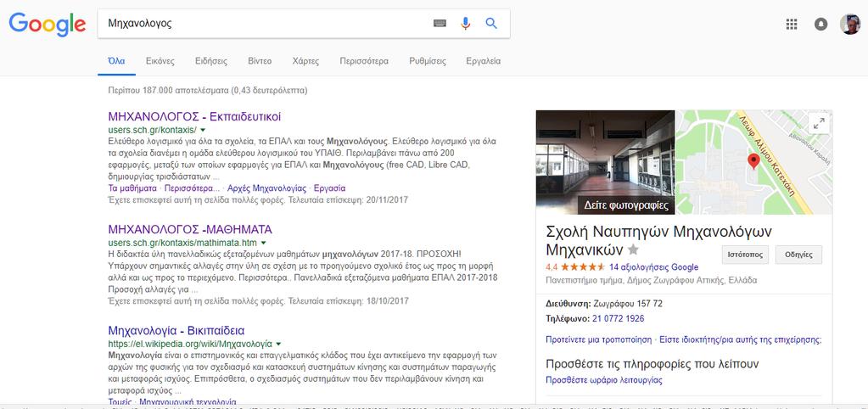Screen dimensions: 868x409
Task: Click Προσθέστε ωράριο λειτουργίας link
Action: tap(604, 380)
